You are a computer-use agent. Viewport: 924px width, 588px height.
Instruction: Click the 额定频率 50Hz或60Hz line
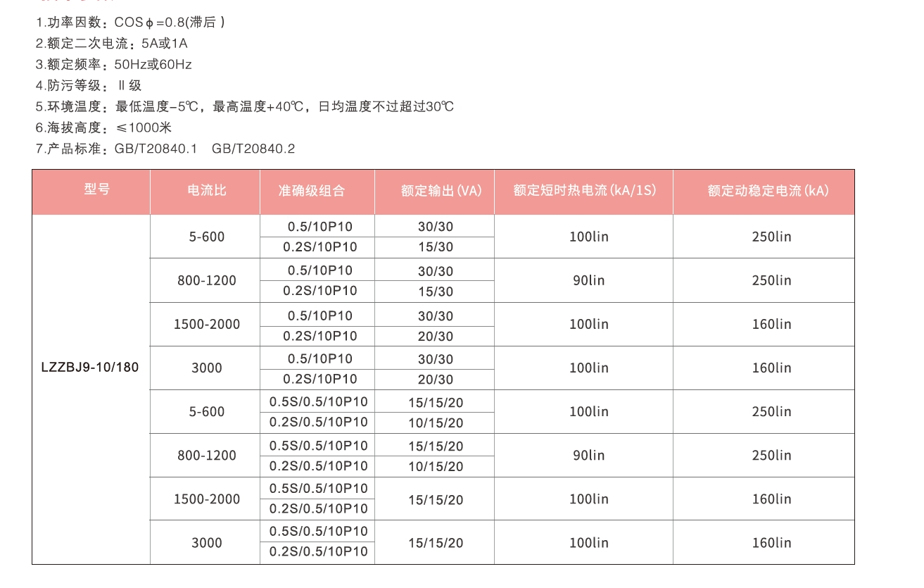[114, 65]
